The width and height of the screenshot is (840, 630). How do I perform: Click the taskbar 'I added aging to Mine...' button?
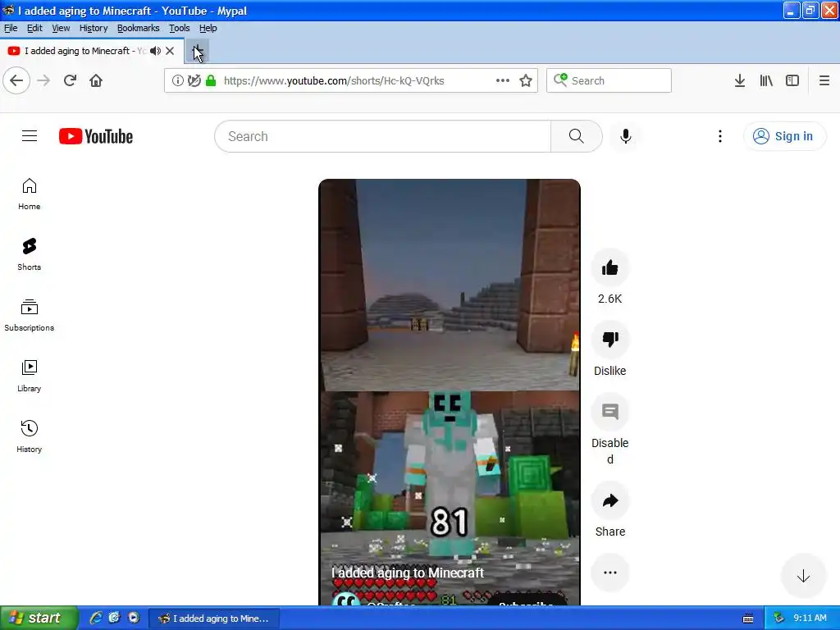[x=213, y=619]
